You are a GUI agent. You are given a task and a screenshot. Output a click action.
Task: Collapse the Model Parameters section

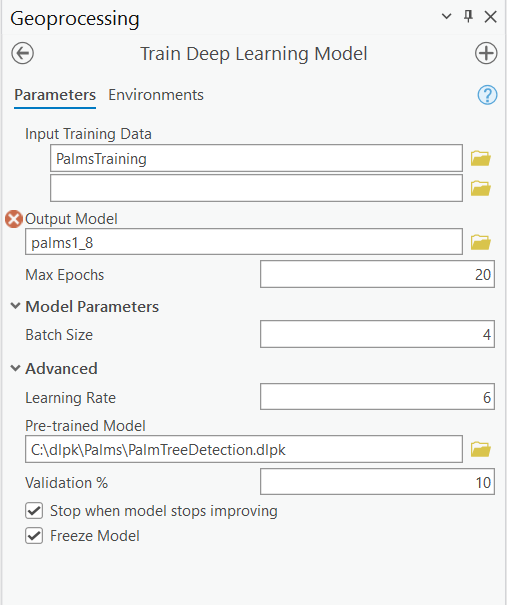pyautogui.click(x=15, y=306)
